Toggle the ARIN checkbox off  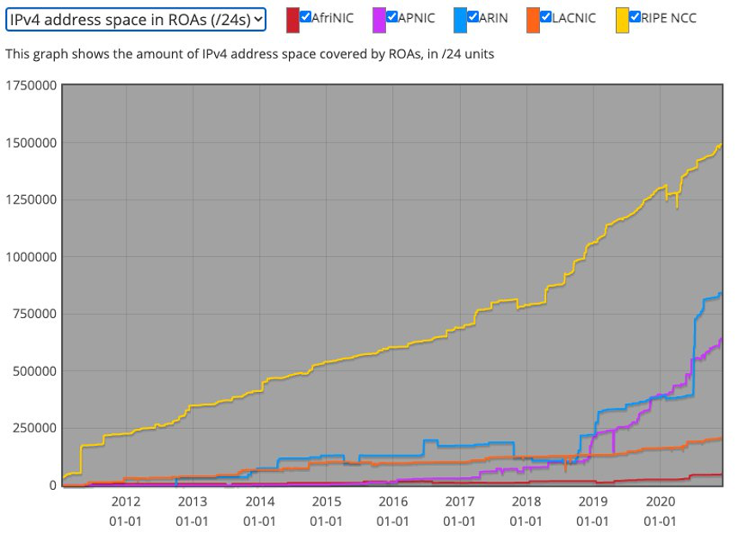pyautogui.click(x=472, y=15)
